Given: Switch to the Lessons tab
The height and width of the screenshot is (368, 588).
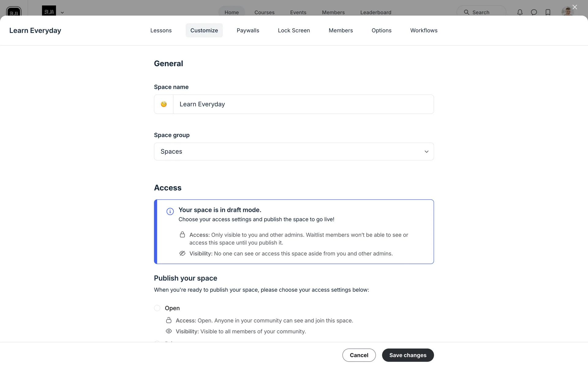Looking at the screenshot, I should tap(161, 30).
